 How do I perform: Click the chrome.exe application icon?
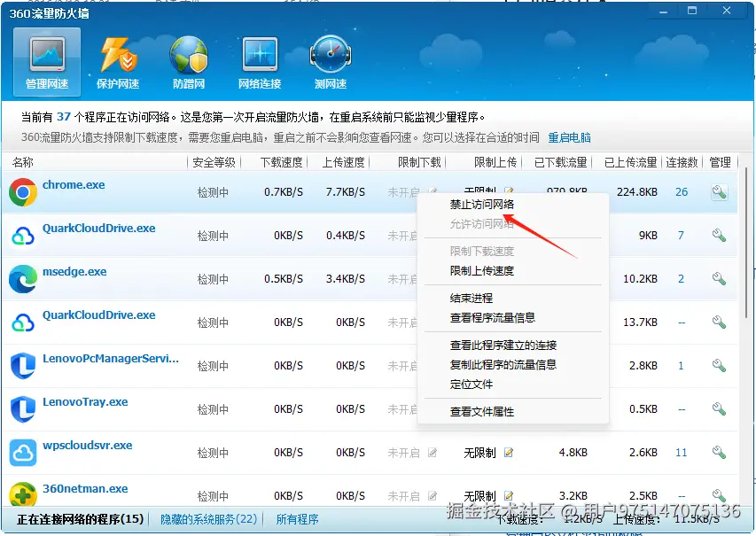23,192
